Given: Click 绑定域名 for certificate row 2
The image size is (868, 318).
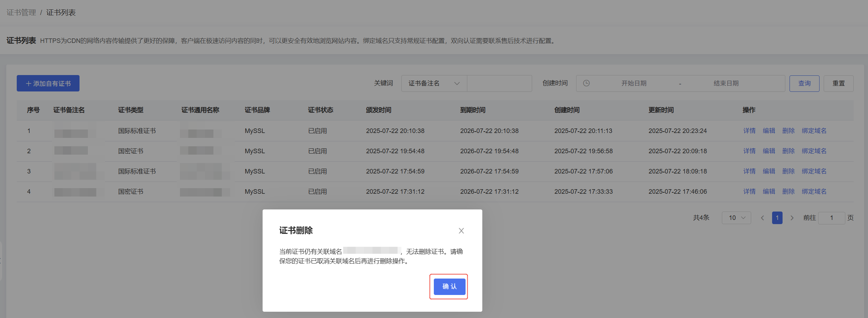Looking at the screenshot, I should click(x=814, y=151).
